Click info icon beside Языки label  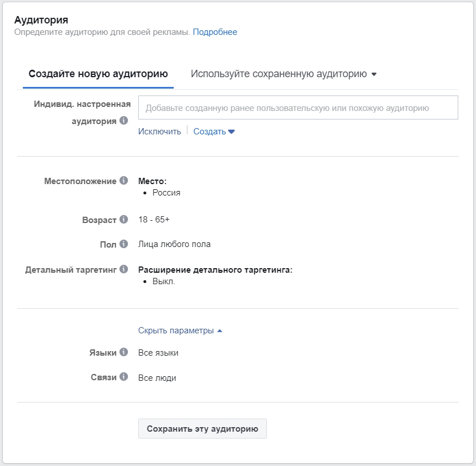pos(123,352)
